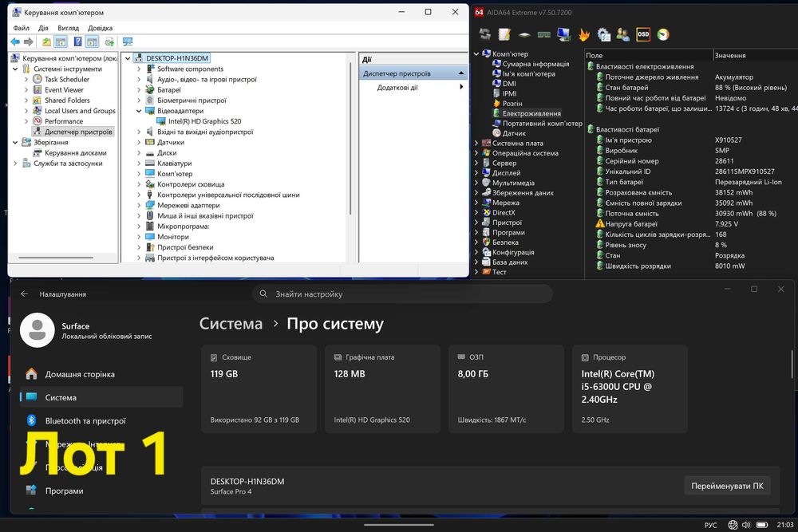
Task: Open the РУС language indicator in taskbar
Action: [x=710, y=525]
